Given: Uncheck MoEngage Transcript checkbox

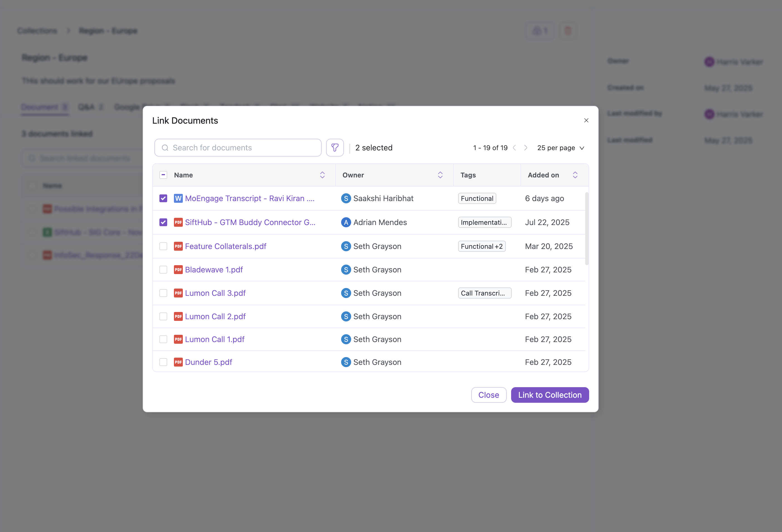Looking at the screenshot, I should pyautogui.click(x=163, y=198).
